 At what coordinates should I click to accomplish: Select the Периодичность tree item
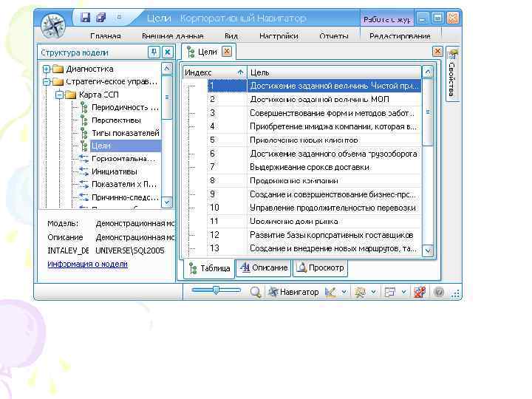(125, 108)
